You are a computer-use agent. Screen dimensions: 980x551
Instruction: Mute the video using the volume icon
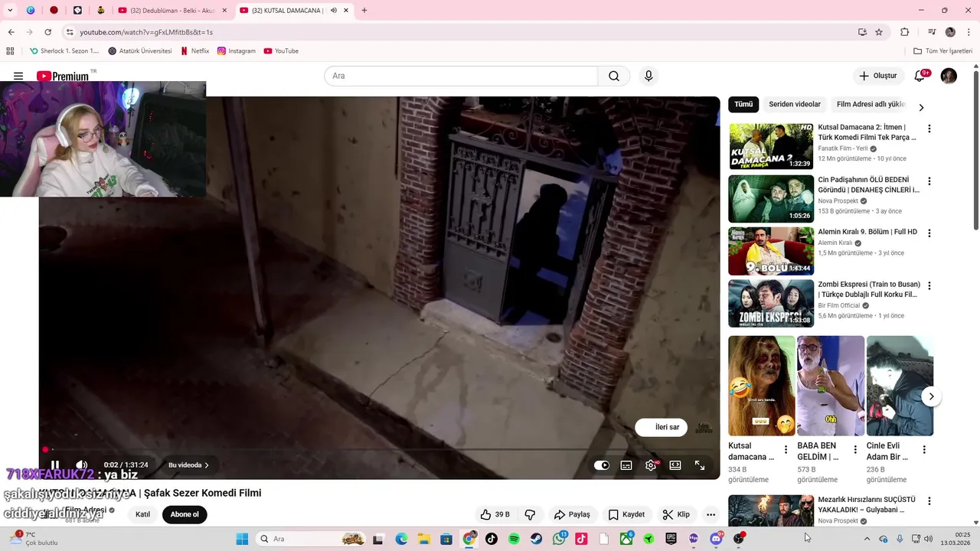(82, 465)
